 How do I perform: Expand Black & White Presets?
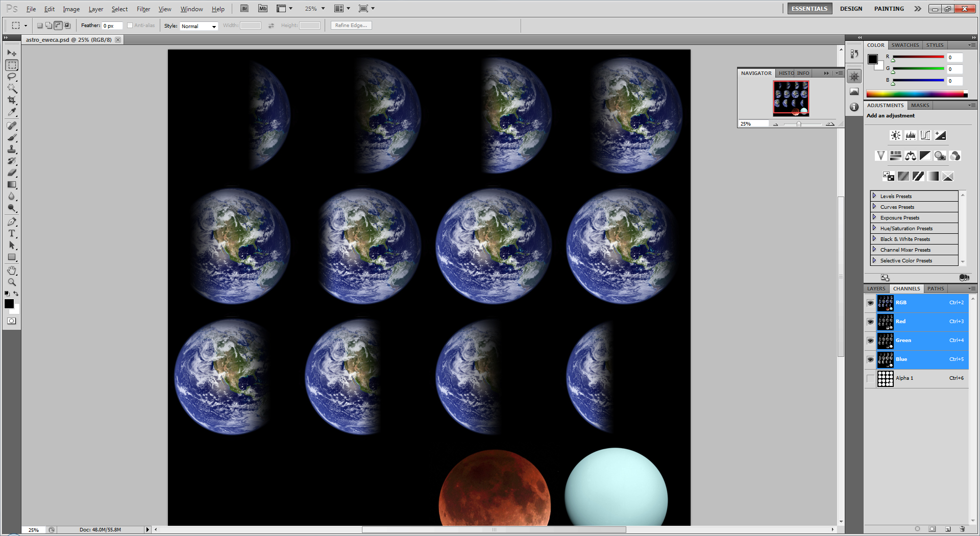(x=874, y=239)
